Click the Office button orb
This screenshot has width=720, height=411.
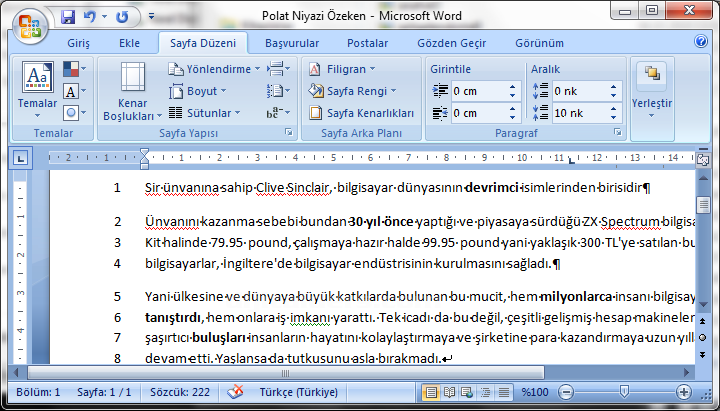click(x=30, y=27)
